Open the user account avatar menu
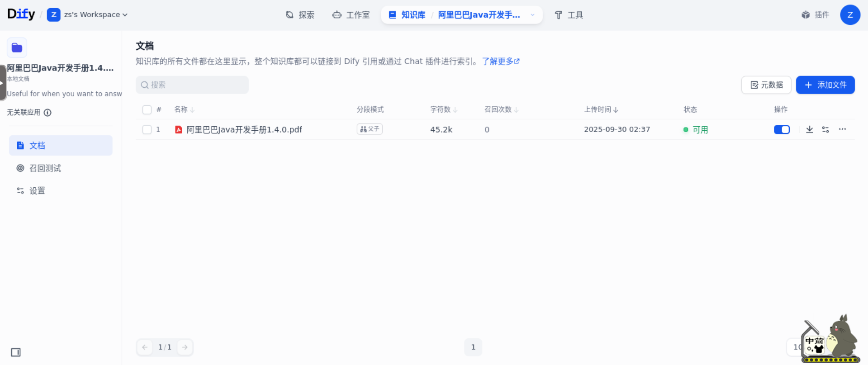 pyautogui.click(x=850, y=15)
